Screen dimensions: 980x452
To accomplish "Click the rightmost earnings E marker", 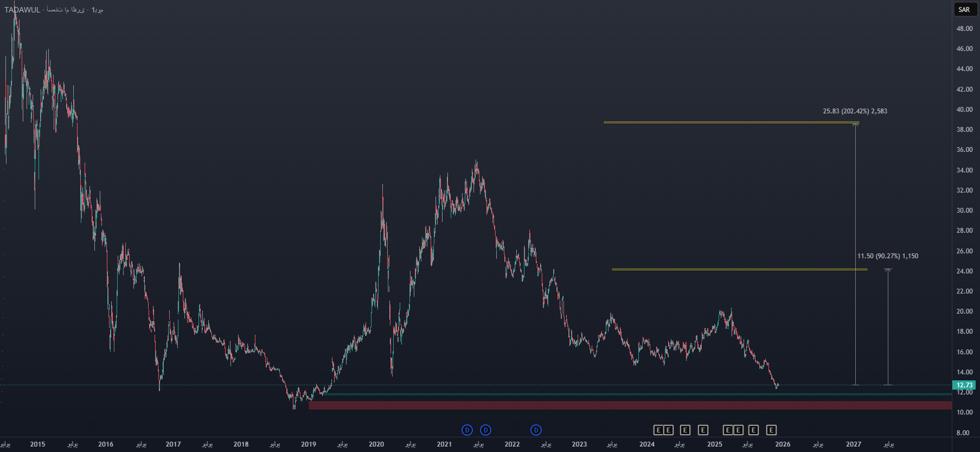I will 771,430.
